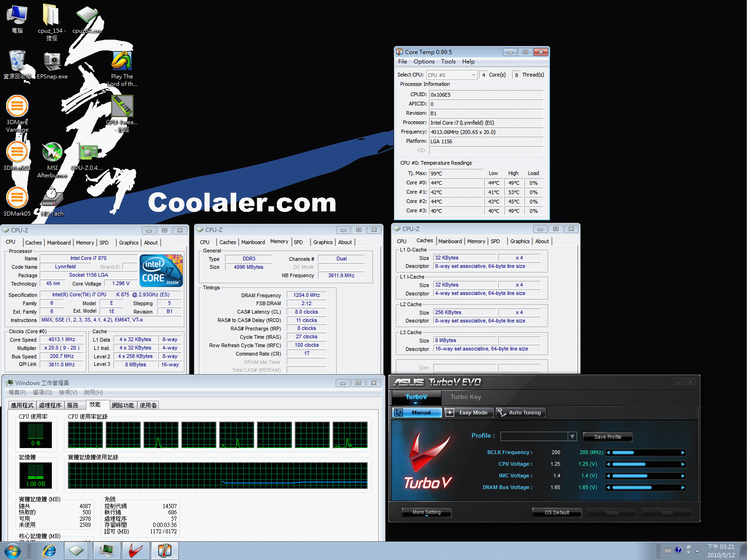
Task: Click the Save Profile button
Action: click(x=607, y=437)
